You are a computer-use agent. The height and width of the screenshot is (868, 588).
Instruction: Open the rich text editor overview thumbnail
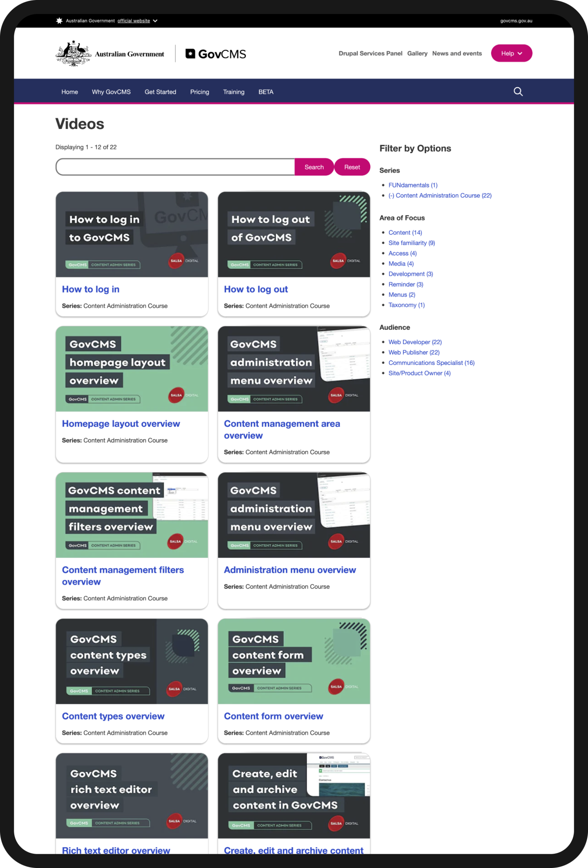pyautogui.click(x=132, y=796)
